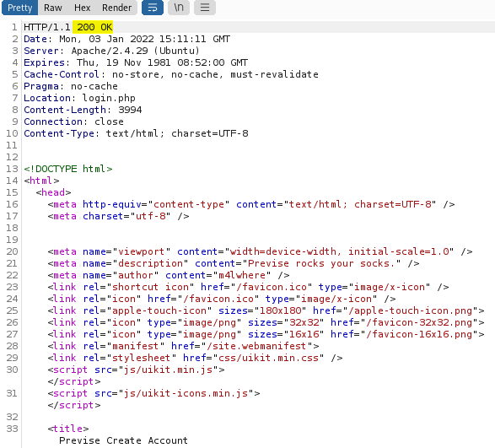Click the Previse Create Account title text
The image size is (495, 448).
[123, 440]
